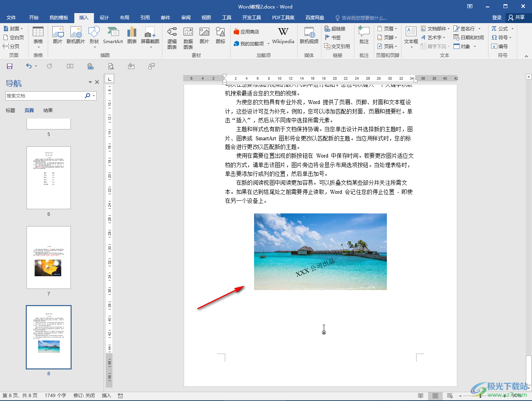Viewport: 532px width, 401px height.
Task: Insert a cover page (封面)
Action: (13, 29)
